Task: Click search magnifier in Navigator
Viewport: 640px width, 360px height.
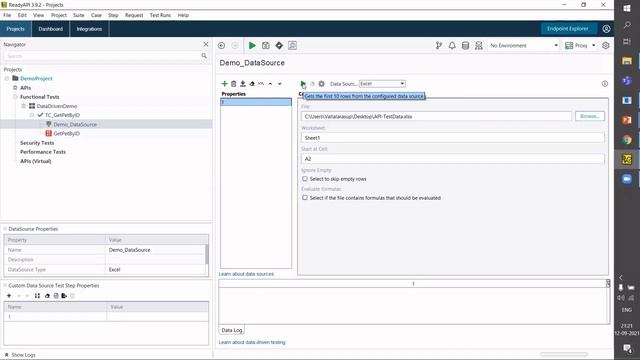Action: [204, 56]
